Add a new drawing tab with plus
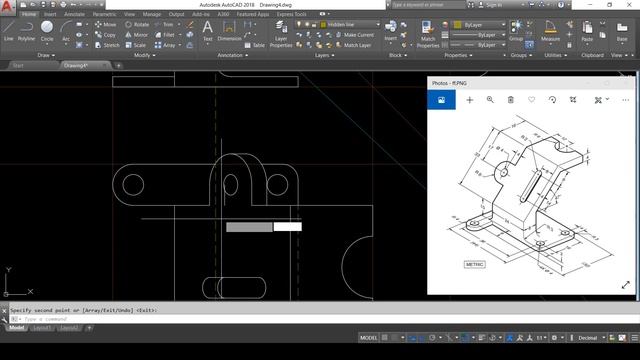The image size is (640, 360). click(118, 65)
